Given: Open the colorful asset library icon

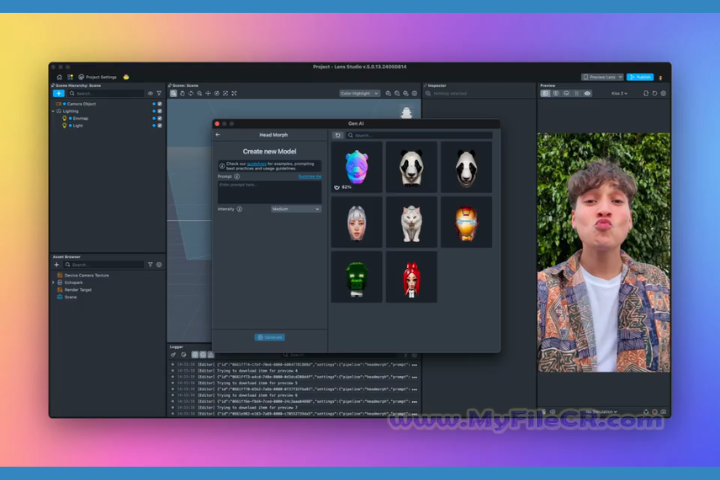Looking at the screenshot, I should point(70,77).
